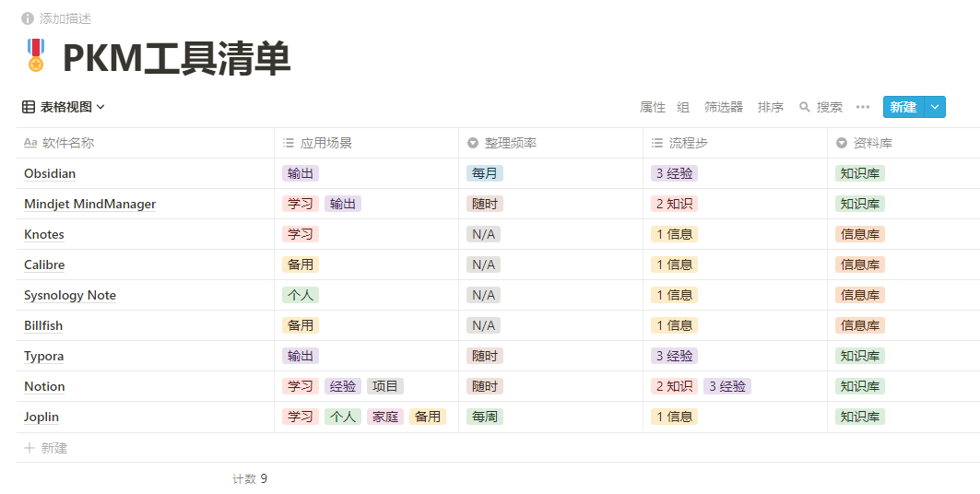Click 1 信息 tag in Billfish row
The height and width of the screenshot is (494, 980).
[674, 325]
